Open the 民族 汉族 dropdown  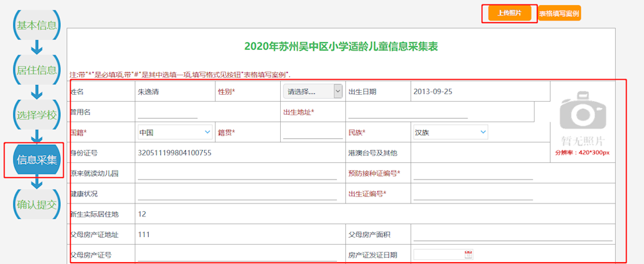(x=451, y=132)
